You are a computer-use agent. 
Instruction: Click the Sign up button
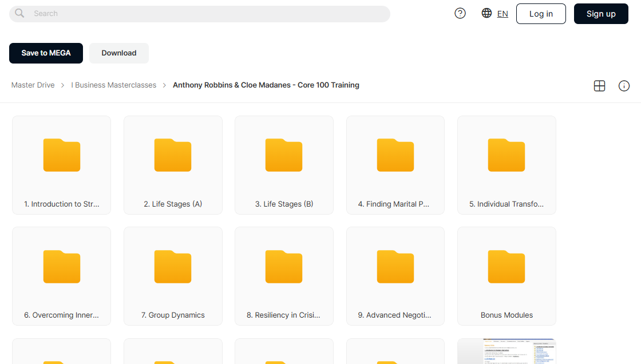pyautogui.click(x=601, y=14)
